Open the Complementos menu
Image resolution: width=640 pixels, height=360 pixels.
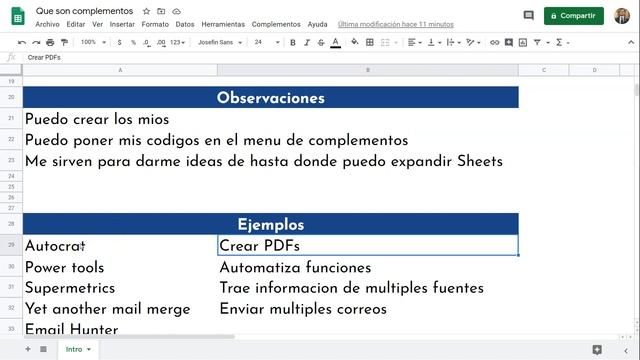pos(276,24)
